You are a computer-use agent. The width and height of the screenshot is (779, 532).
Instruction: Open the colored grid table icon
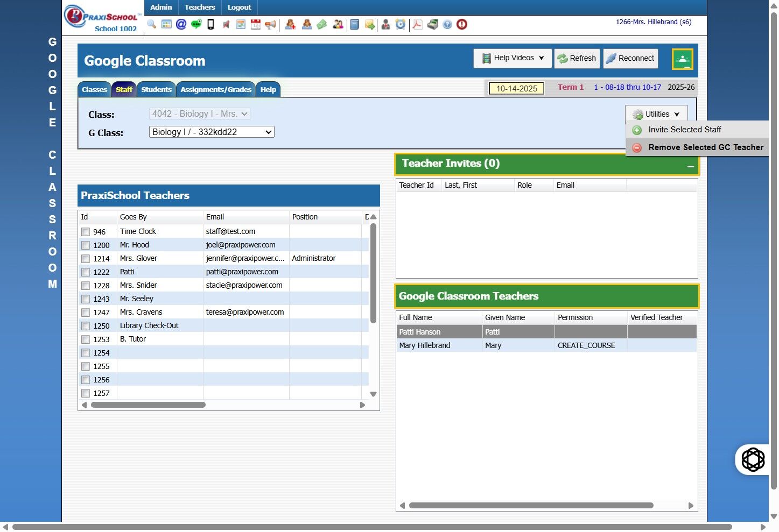(x=166, y=24)
